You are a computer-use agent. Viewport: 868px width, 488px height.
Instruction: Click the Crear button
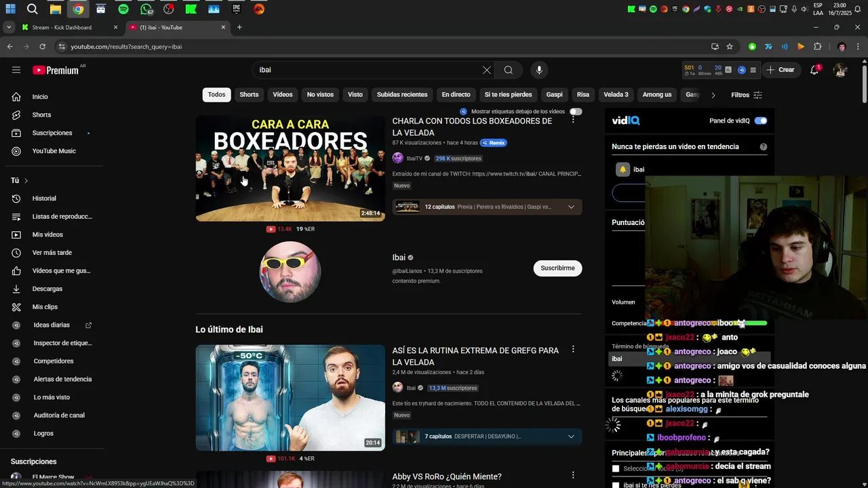click(x=780, y=70)
